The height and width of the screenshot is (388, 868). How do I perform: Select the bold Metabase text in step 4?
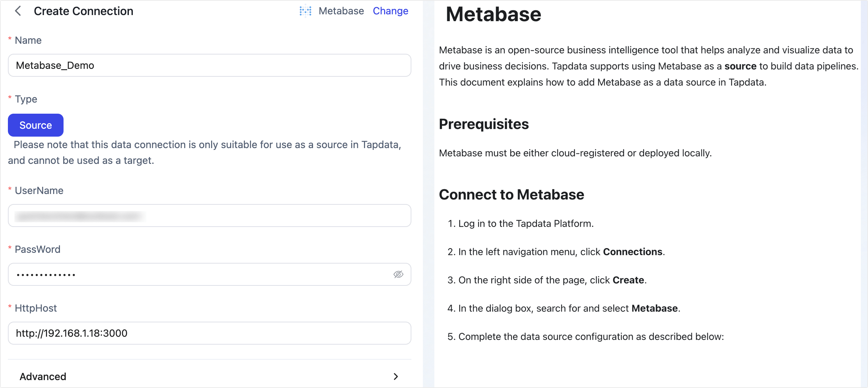click(x=656, y=308)
